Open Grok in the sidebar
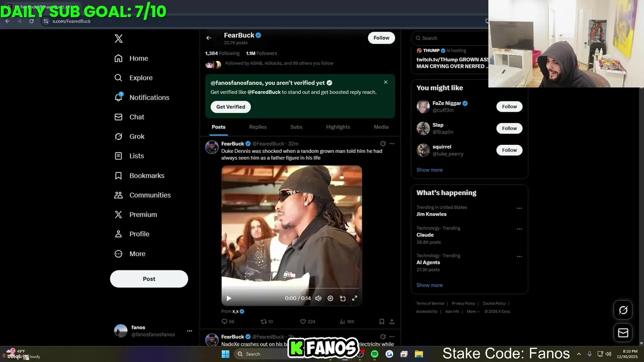Viewport: 644px width, 362px height. tap(129, 136)
